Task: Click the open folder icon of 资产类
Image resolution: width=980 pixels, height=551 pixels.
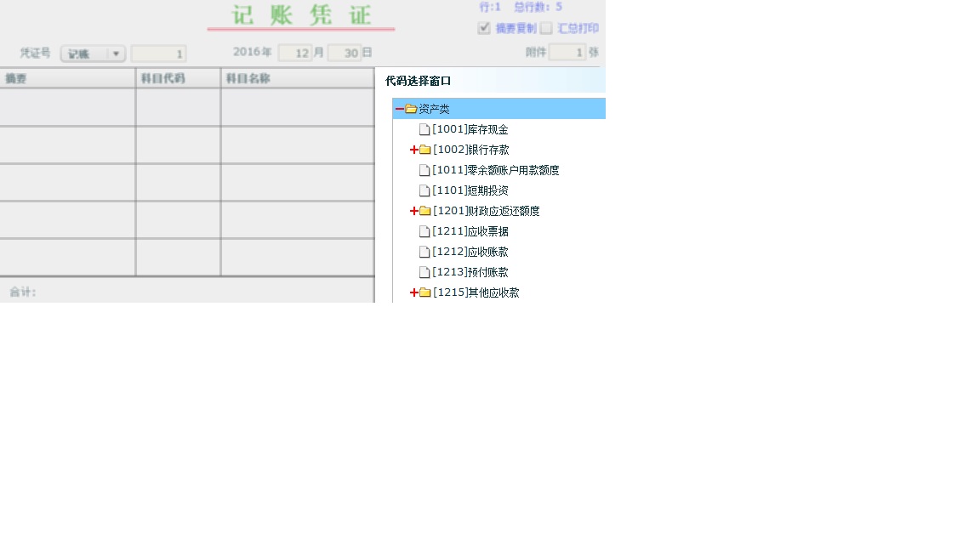Action: pyautogui.click(x=411, y=109)
